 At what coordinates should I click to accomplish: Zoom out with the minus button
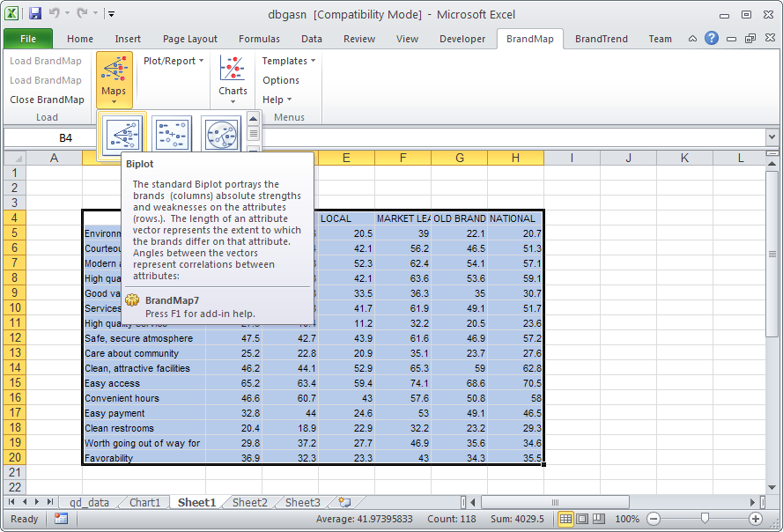[654, 519]
